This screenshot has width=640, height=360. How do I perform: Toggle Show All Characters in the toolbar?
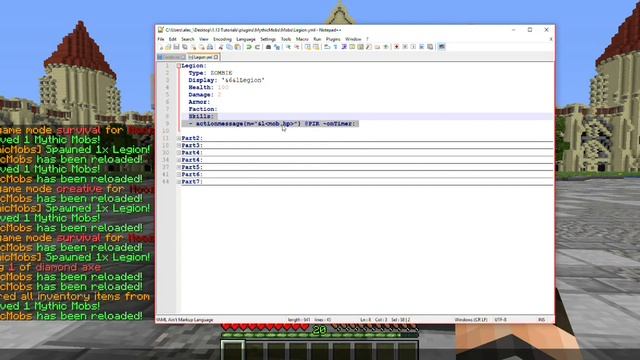(x=335, y=47)
